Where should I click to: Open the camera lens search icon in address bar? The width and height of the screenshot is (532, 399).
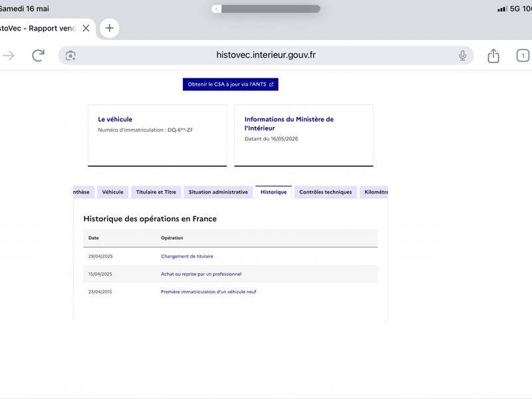click(x=70, y=55)
